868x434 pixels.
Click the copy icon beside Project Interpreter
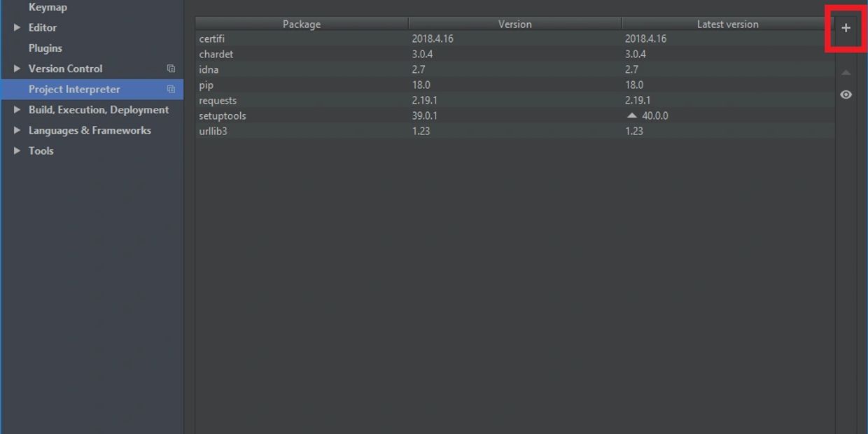point(171,90)
